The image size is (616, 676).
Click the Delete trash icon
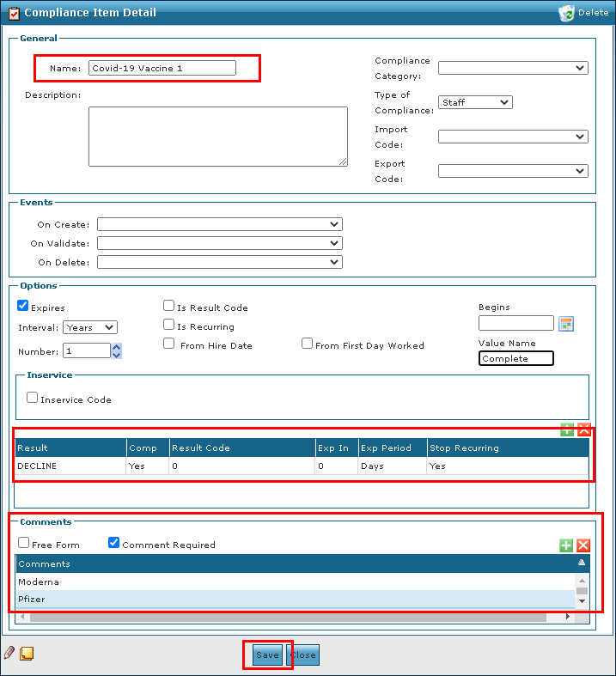tap(566, 13)
